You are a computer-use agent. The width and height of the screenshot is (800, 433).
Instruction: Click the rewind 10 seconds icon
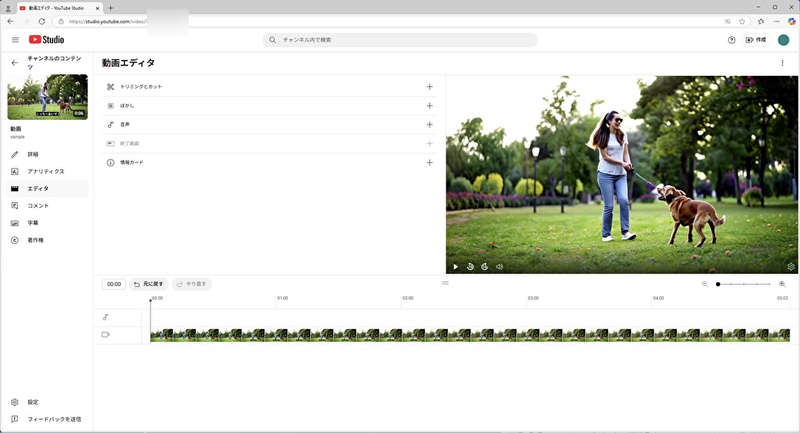(470, 267)
